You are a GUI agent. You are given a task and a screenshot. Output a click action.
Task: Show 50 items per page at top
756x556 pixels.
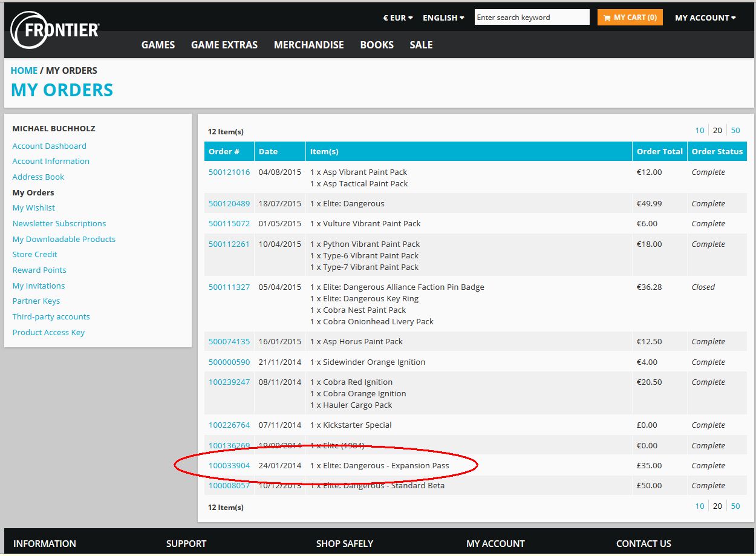click(735, 131)
